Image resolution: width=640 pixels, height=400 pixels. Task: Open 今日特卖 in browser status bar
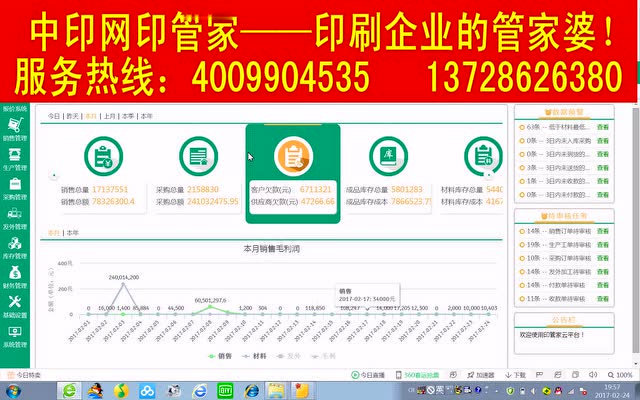(24, 375)
